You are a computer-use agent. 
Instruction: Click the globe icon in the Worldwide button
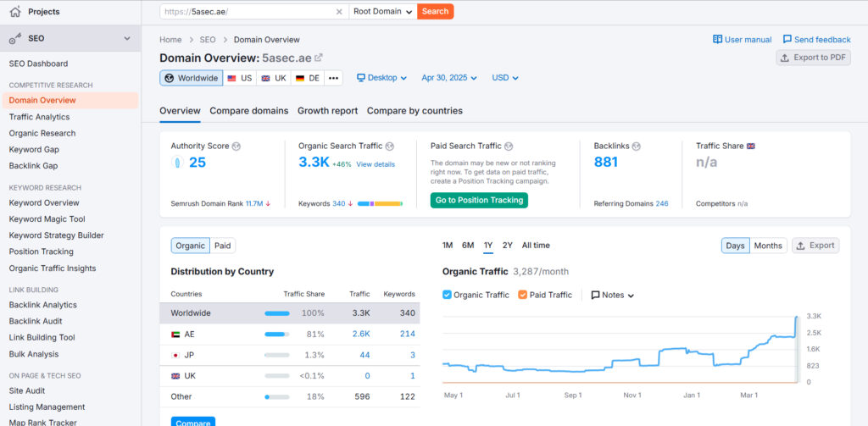click(170, 78)
